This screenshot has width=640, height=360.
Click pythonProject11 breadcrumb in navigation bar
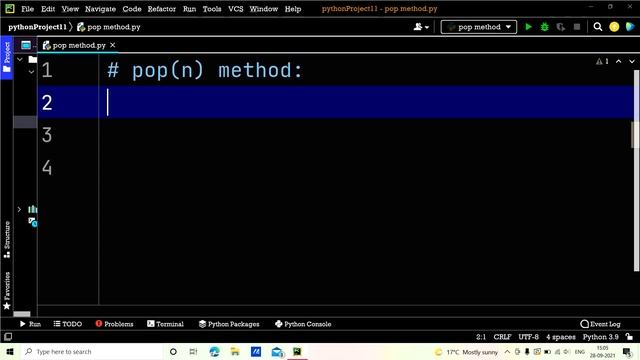coord(37,27)
